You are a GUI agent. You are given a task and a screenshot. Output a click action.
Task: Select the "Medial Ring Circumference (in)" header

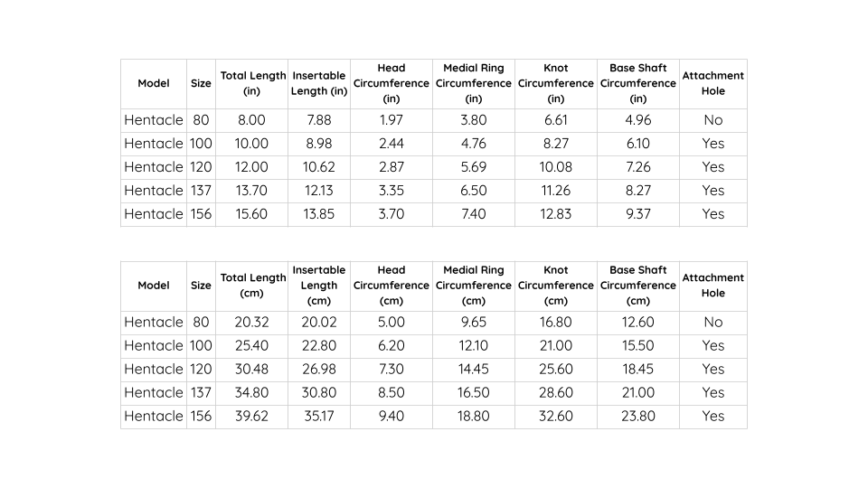(474, 83)
